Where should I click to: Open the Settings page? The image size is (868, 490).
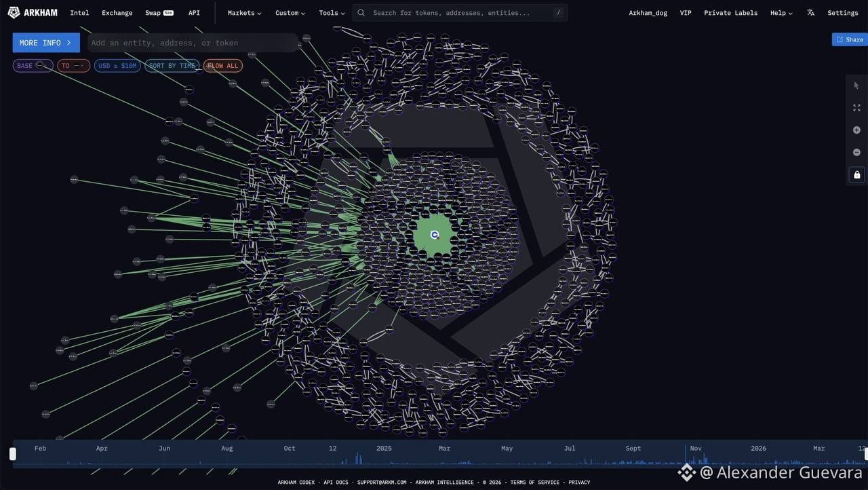843,13
